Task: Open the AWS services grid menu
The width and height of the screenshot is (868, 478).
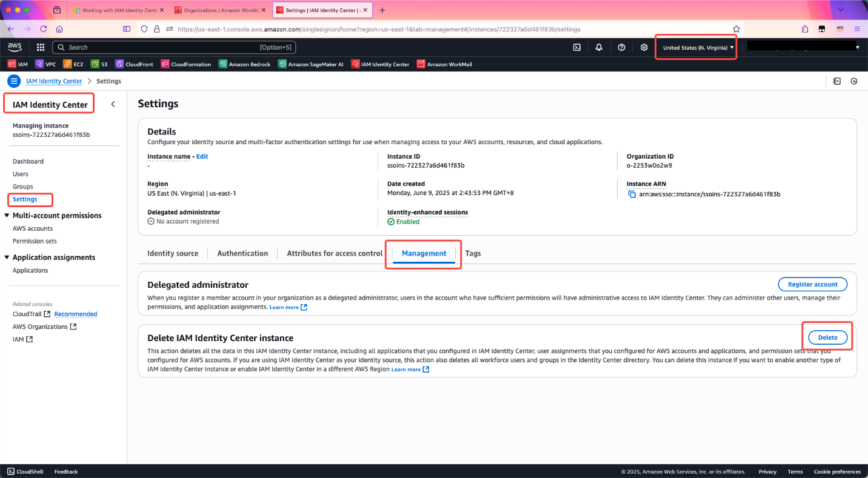Action: pos(41,47)
